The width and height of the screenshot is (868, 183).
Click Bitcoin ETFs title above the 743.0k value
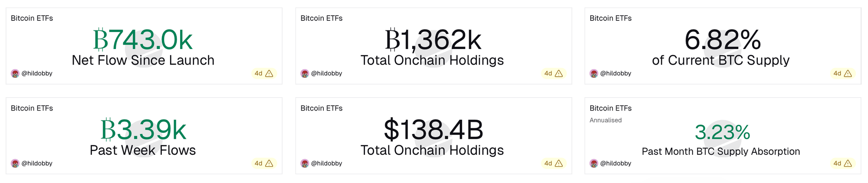32,18
